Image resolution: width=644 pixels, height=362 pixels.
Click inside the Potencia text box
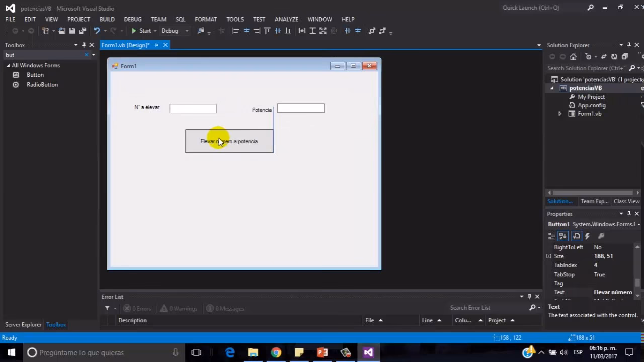tap(300, 109)
